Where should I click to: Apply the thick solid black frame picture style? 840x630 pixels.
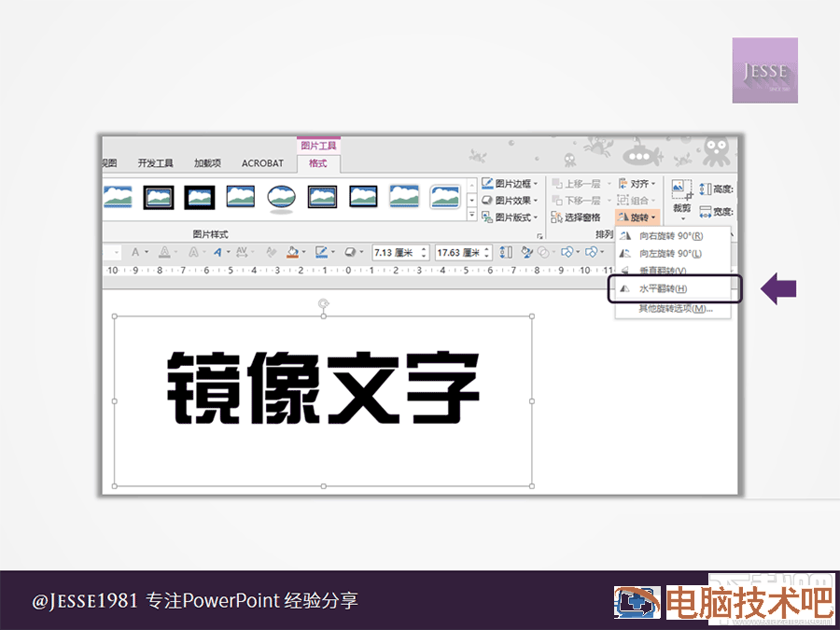tap(200, 197)
